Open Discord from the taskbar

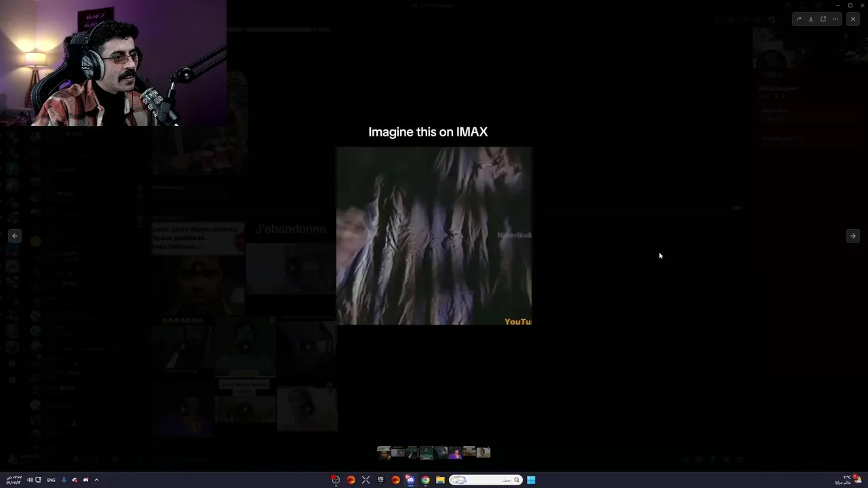(410, 480)
